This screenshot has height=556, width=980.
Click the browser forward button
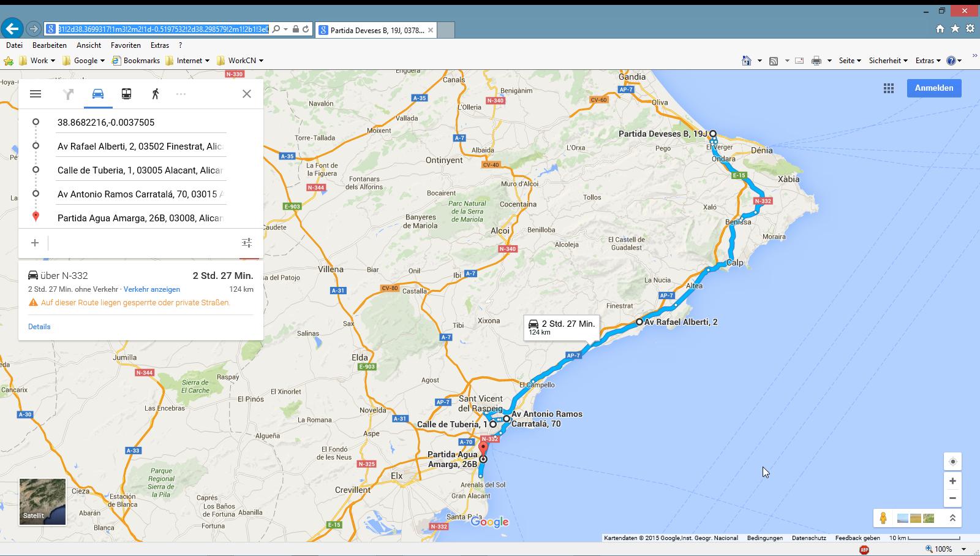pos(34,29)
